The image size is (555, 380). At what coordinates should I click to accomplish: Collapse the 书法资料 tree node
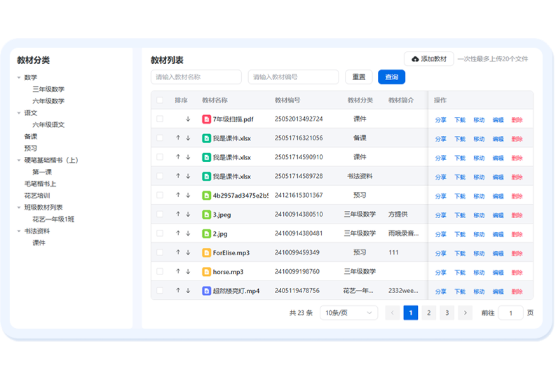(19, 231)
